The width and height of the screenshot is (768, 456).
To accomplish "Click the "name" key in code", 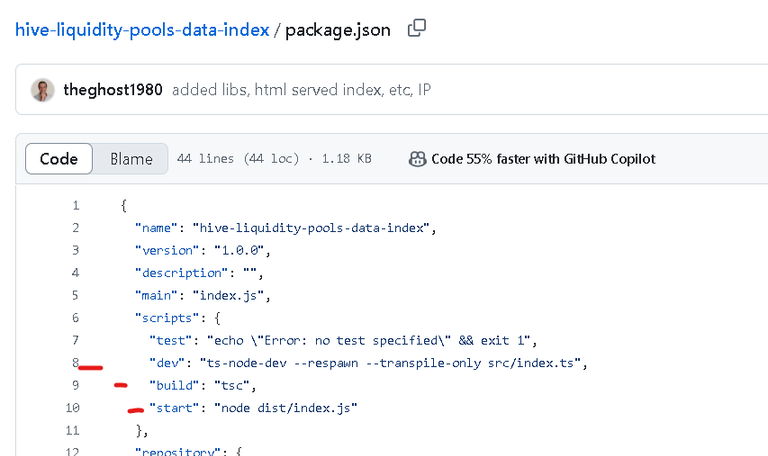I will pos(156,228).
